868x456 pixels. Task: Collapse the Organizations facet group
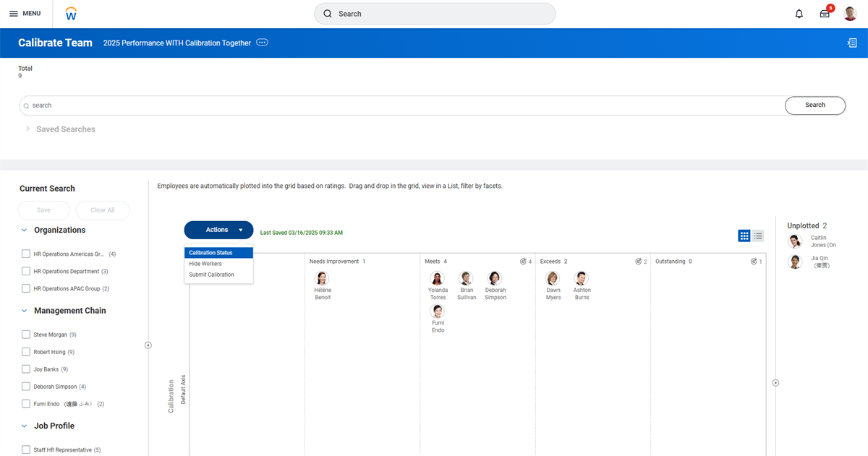coord(25,230)
